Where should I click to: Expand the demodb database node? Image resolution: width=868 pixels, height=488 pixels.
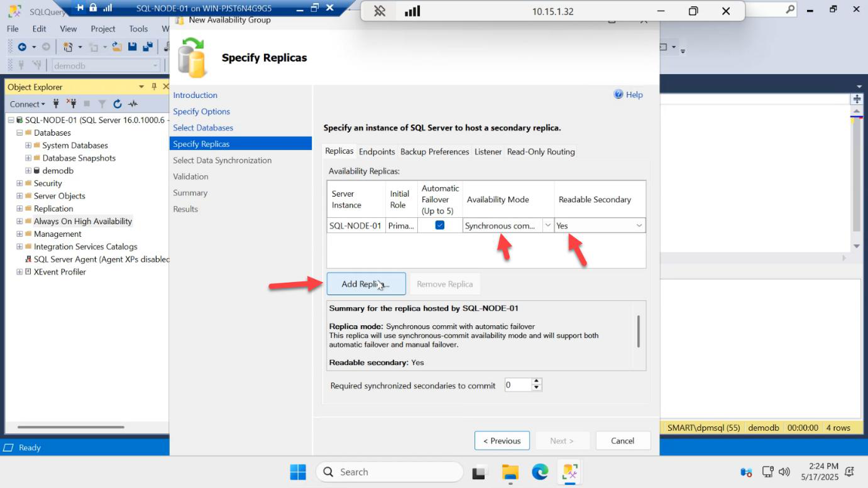[28, 170]
